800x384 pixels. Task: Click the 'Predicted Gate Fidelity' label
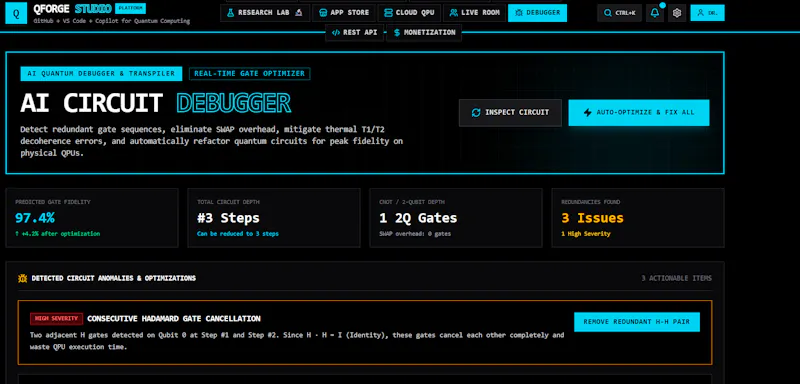click(53, 202)
